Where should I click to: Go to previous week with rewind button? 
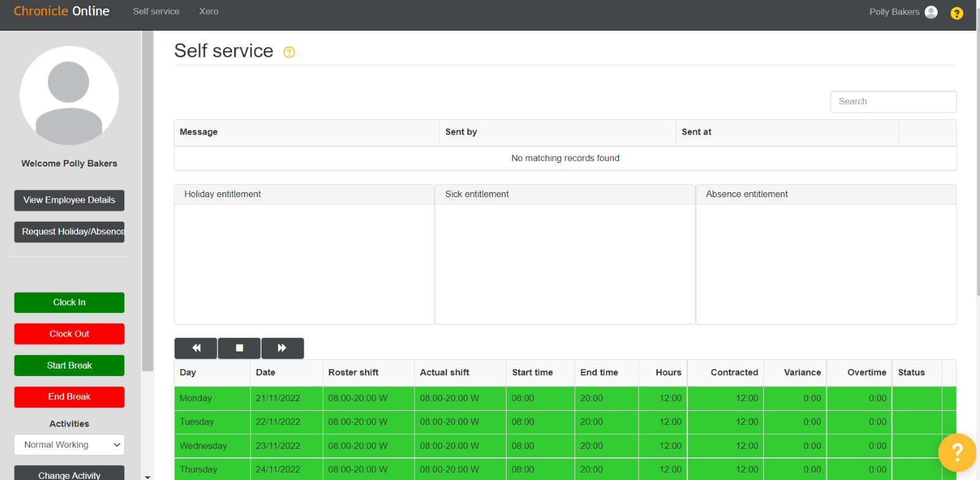pos(196,348)
